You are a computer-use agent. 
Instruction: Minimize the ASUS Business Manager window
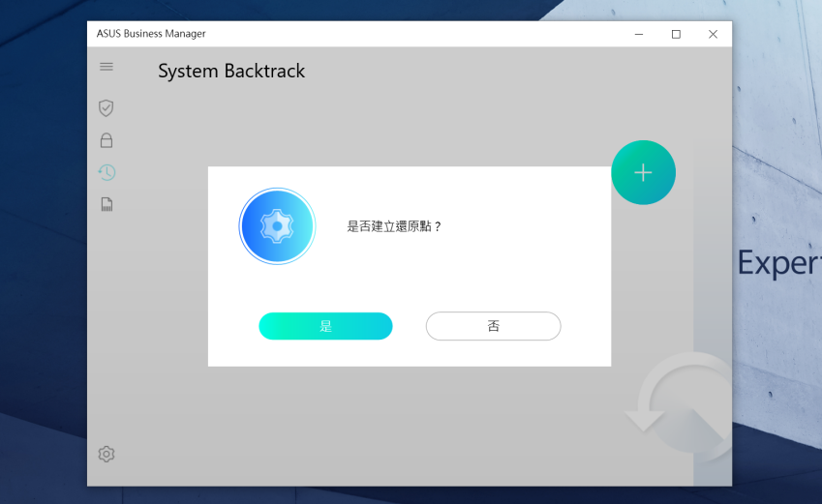pyautogui.click(x=639, y=34)
